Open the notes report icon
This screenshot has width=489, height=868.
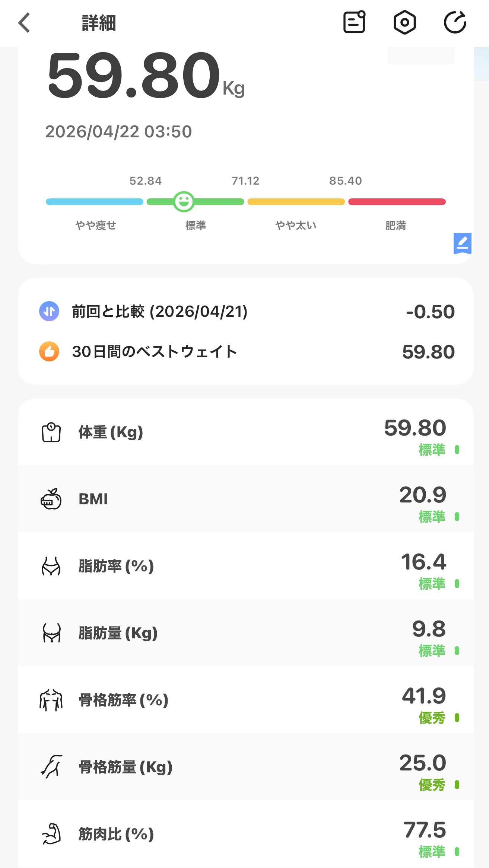click(354, 23)
